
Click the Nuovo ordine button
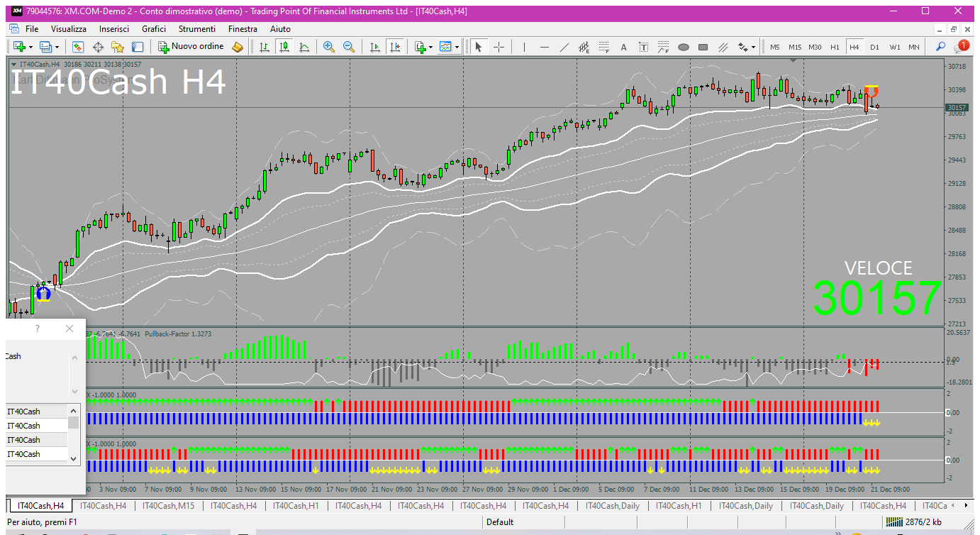click(191, 47)
